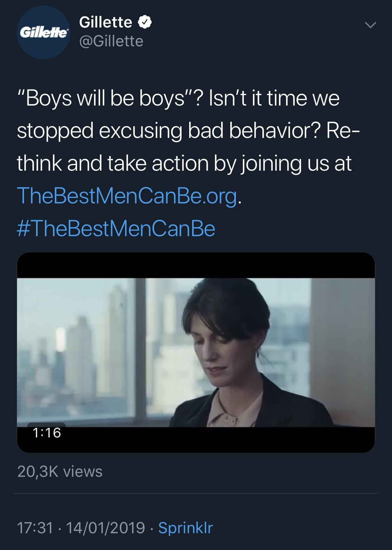Play the embedded Gillette video

point(196,352)
